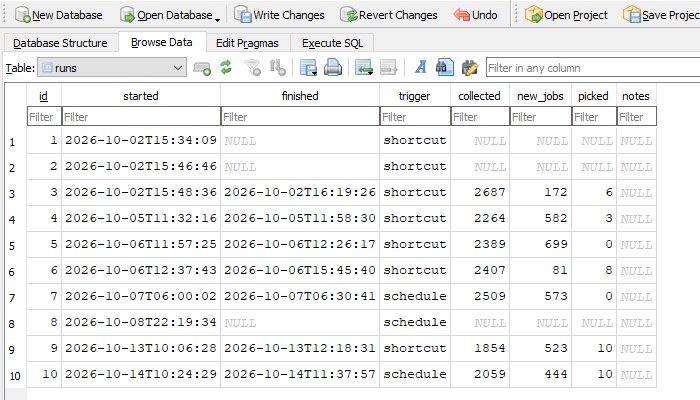Click the filter field under the id column
The image size is (700, 400).
point(44,117)
